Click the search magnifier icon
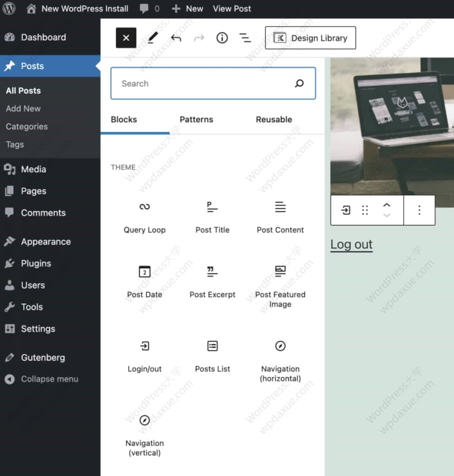Viewport: 454px width, 476px height. coord(299,83)
